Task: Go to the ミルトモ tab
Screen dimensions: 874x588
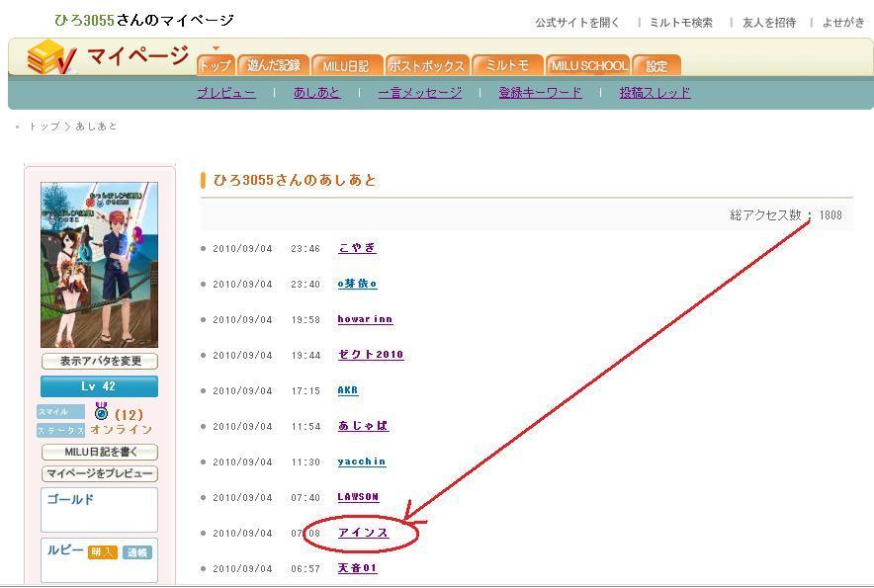Action: point(507,65)
